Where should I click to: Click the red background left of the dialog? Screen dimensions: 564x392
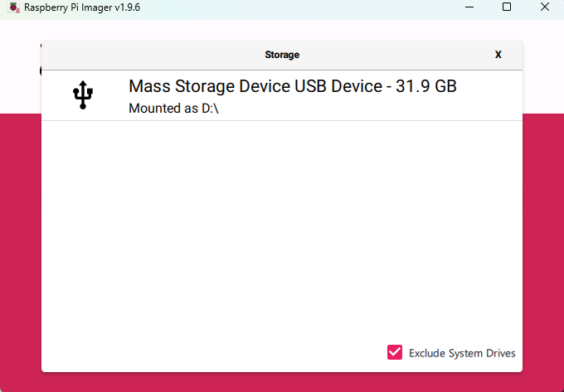[x=21, y=249]
